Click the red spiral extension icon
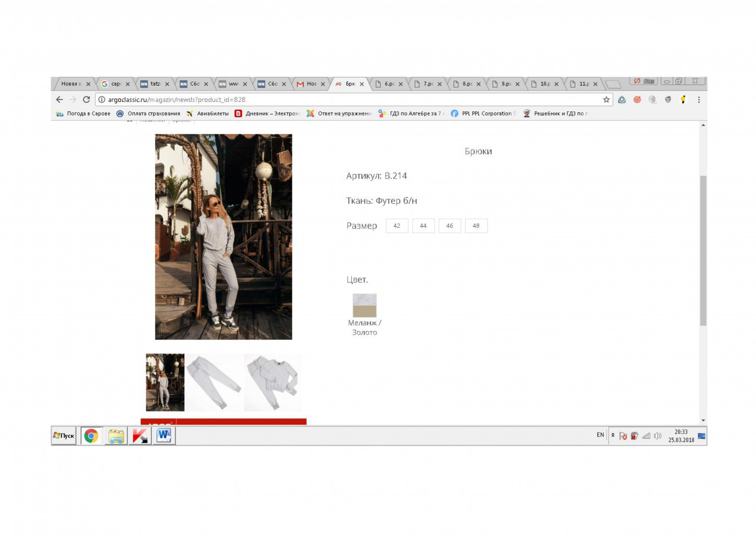The image size is (756, 535). coord(637,99)
